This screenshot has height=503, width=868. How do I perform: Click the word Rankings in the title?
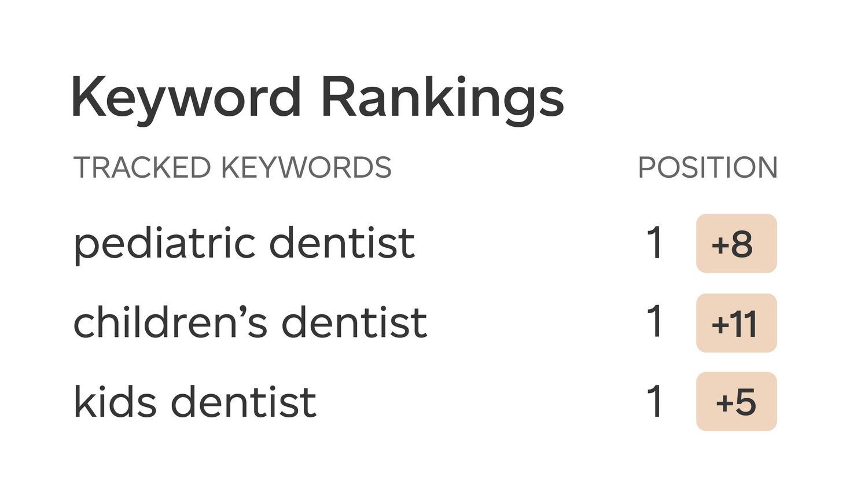coord(442,97)
